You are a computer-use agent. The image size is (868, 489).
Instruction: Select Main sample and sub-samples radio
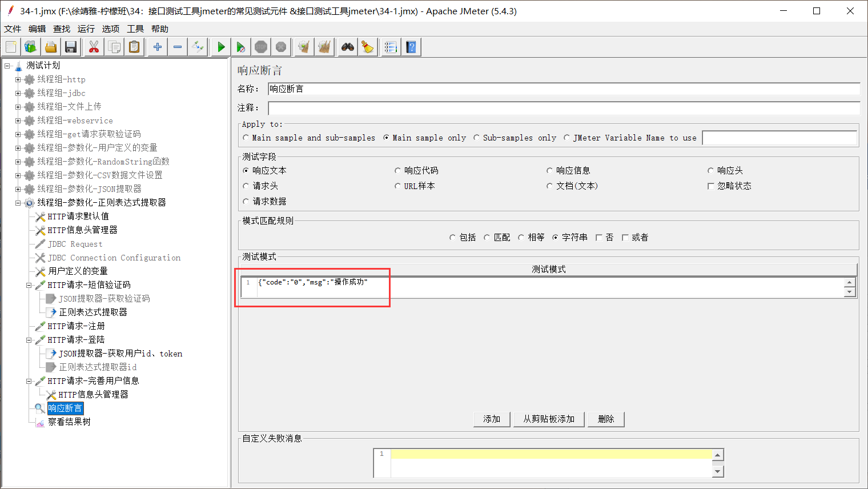tap(309, 138)
